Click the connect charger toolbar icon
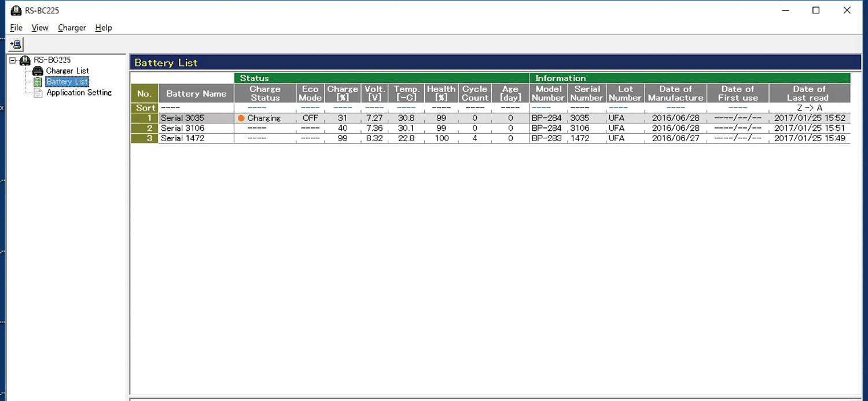 coord(16,44)
